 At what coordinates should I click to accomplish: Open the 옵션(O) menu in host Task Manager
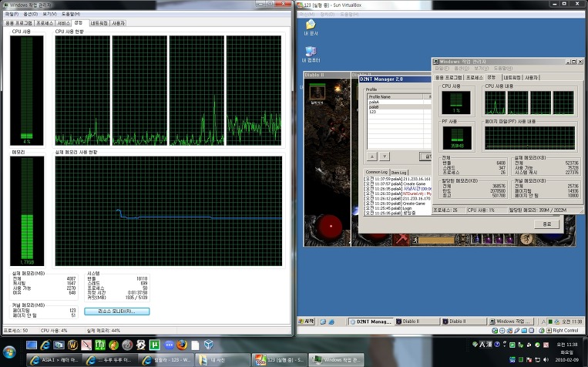click(30, 14)
